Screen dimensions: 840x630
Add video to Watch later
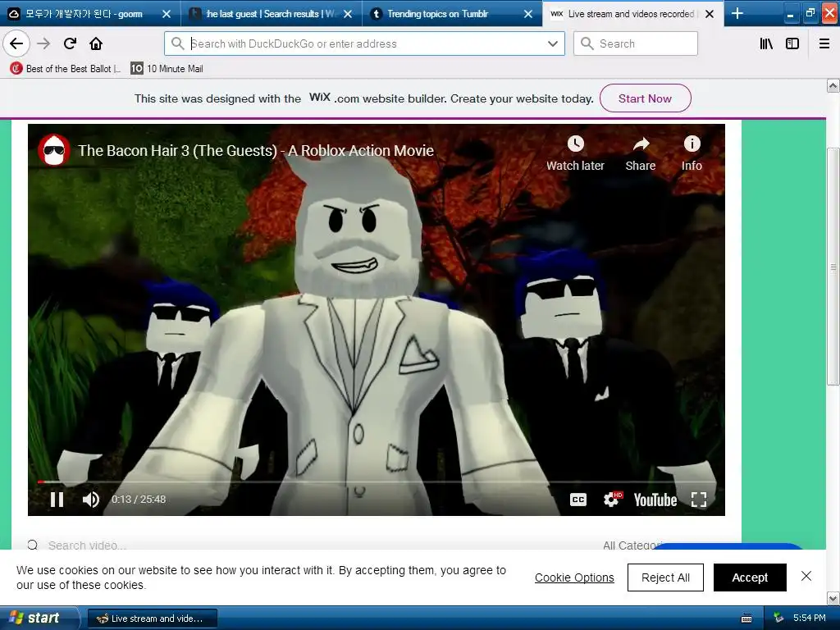pos(575,153)
